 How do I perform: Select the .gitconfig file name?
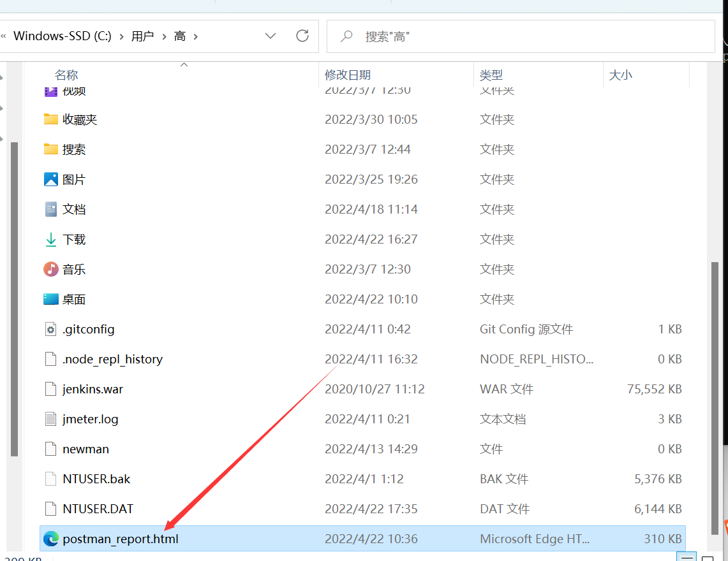click(88, 330)
